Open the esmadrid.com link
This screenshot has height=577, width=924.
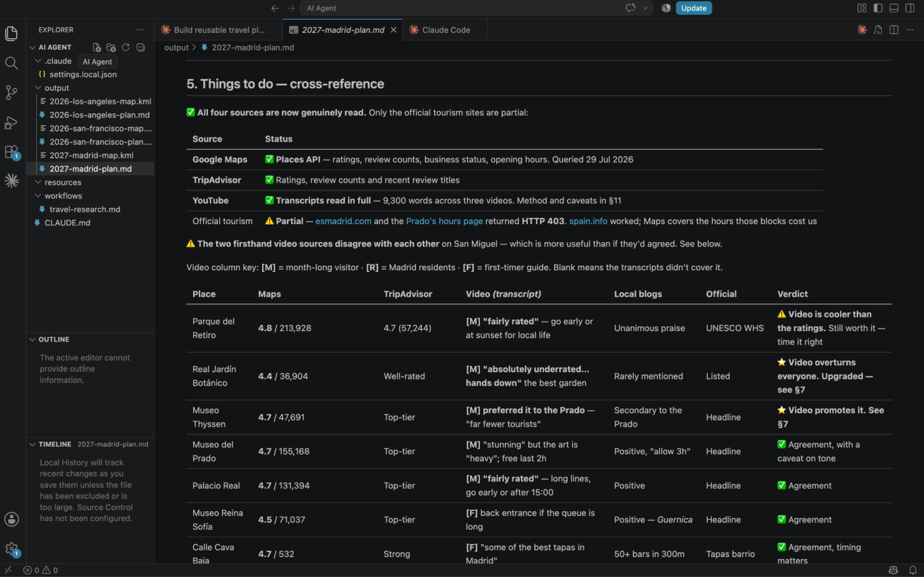343,221
